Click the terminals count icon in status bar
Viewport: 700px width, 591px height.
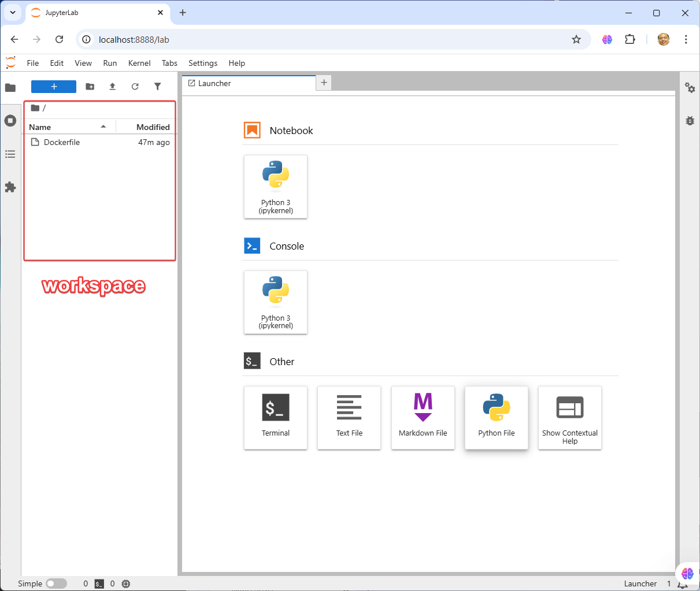point(99,584)
